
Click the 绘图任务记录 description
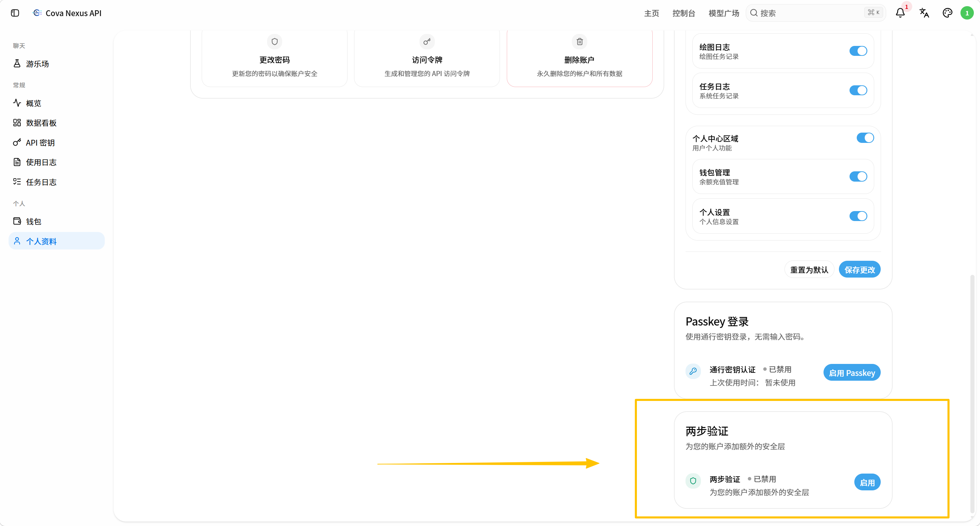[719, 56]
